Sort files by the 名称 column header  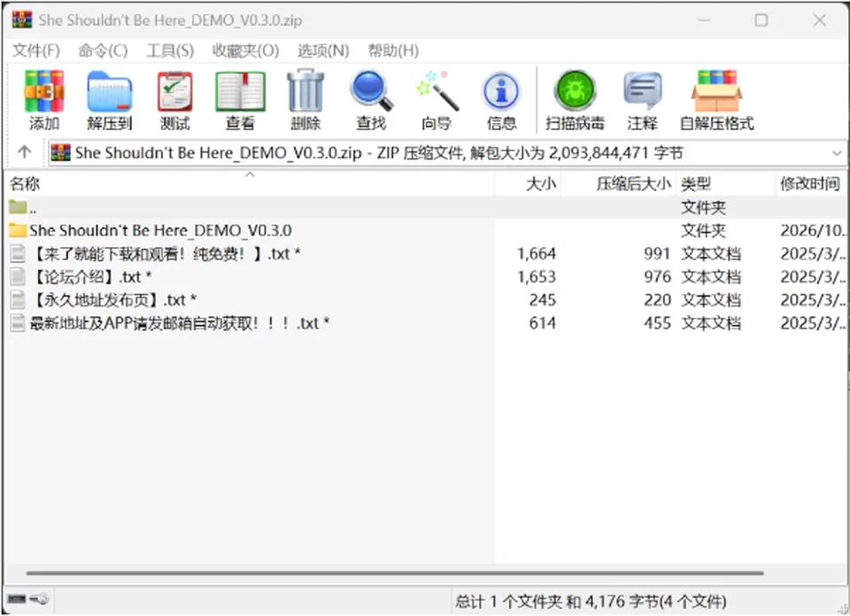pos(250,184)
